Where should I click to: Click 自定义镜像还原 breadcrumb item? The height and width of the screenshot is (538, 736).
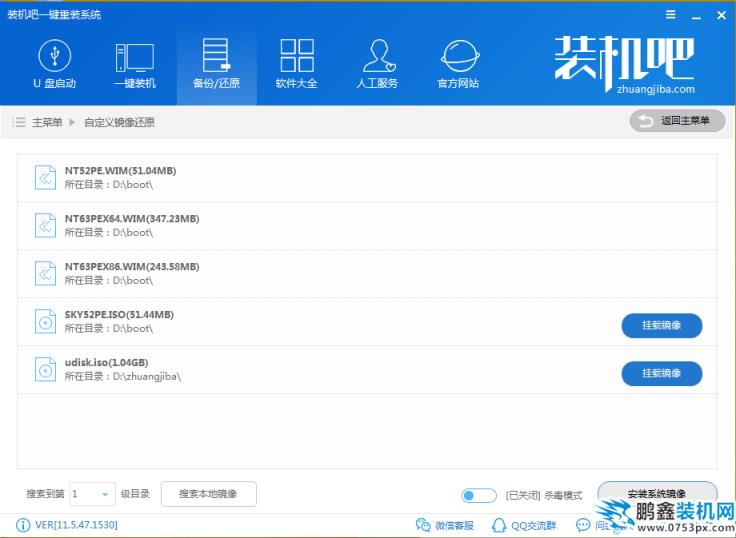[x=119, y=123]
